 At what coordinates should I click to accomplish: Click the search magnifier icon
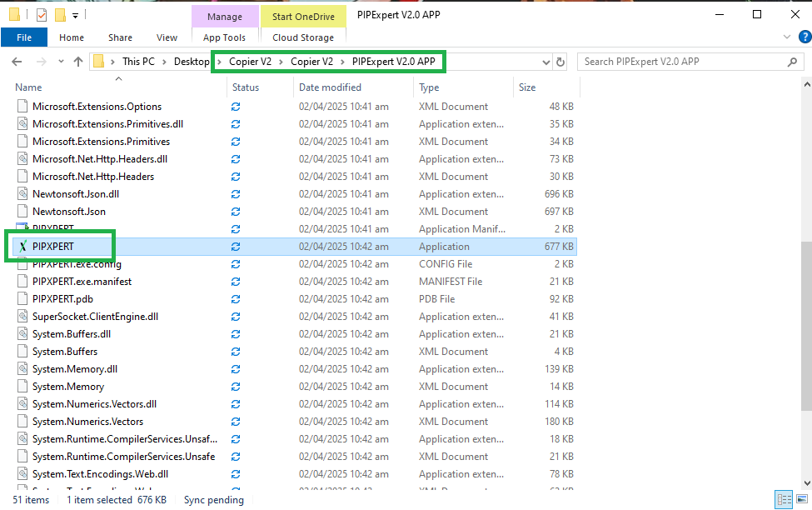792,62
